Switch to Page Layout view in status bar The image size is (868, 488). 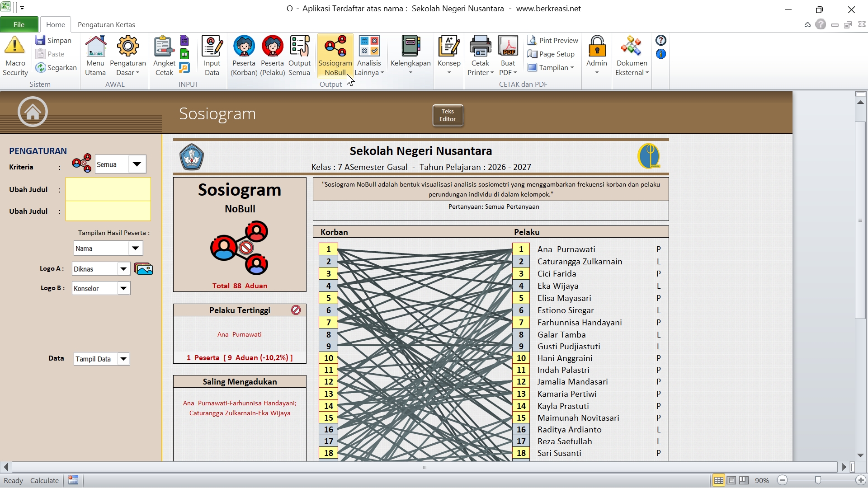pos(731,480)
